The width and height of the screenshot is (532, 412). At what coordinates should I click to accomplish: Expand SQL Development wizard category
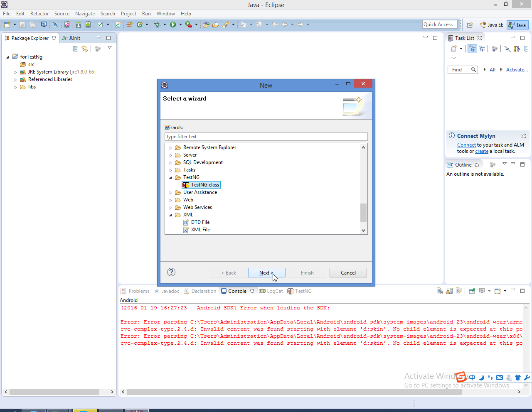coord(170,163)
